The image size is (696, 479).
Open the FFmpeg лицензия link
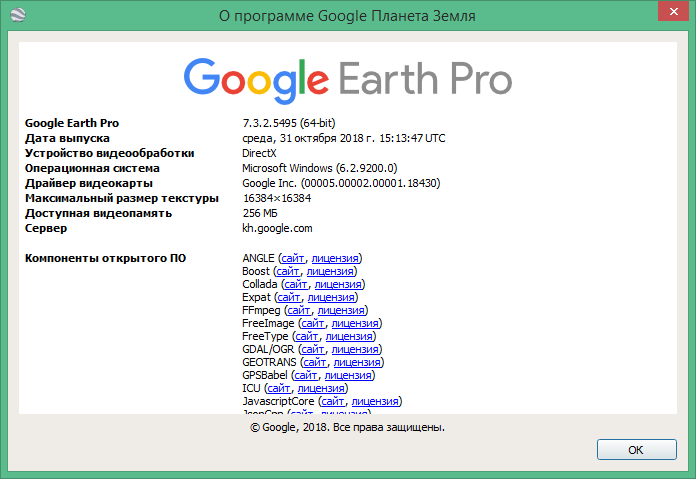[x=341, y=310]
